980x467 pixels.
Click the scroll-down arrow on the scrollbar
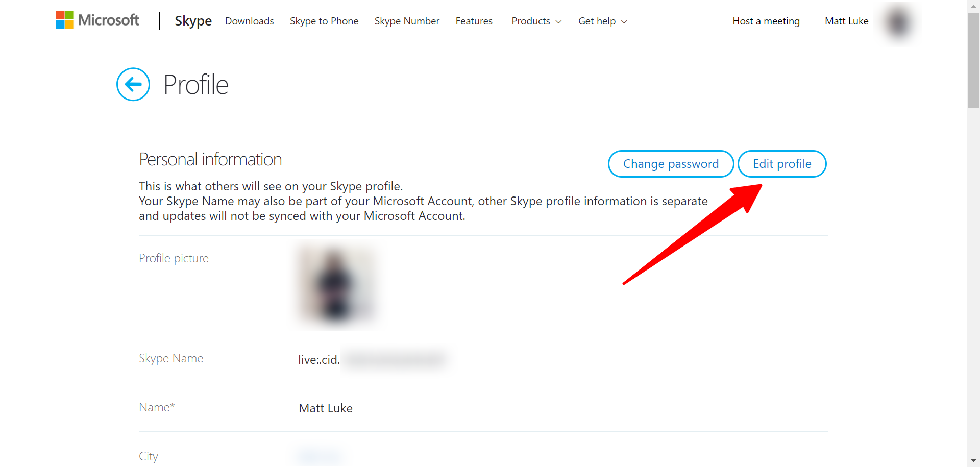pyautogui.click(x=973, y=461)
